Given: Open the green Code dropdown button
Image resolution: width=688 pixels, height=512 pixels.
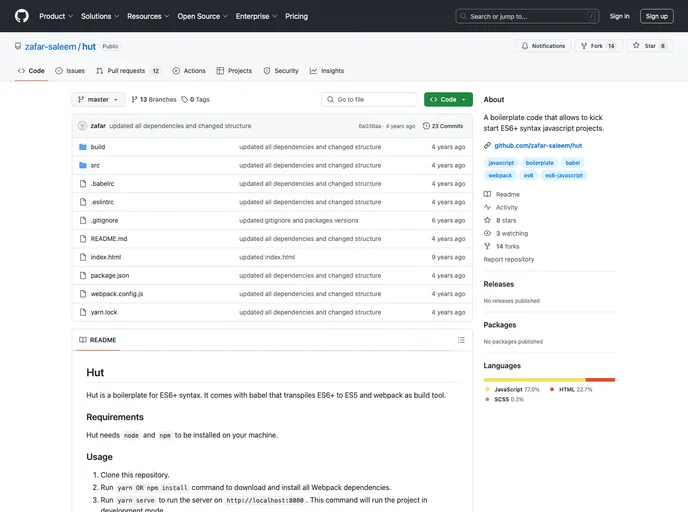Looking at the screenshot, I should click(448, 100).
